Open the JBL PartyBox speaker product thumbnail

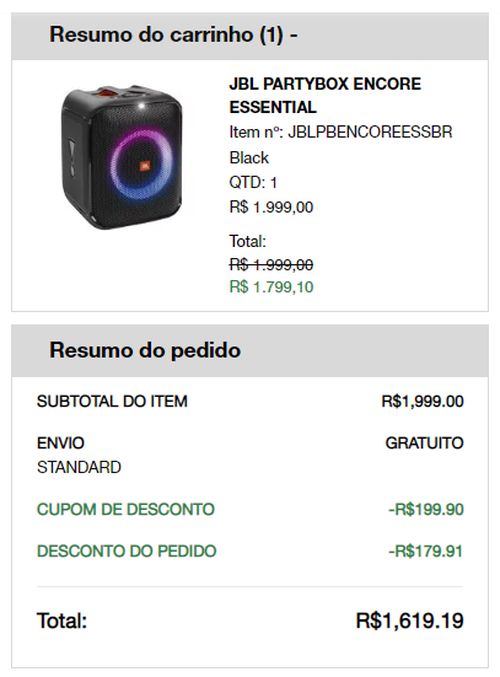[122, 157]
